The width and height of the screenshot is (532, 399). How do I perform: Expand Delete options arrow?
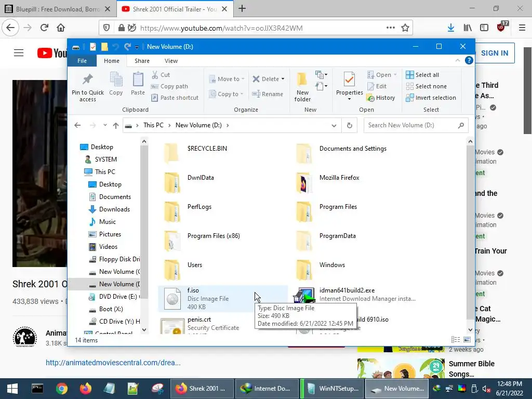[x=283, y=79]
